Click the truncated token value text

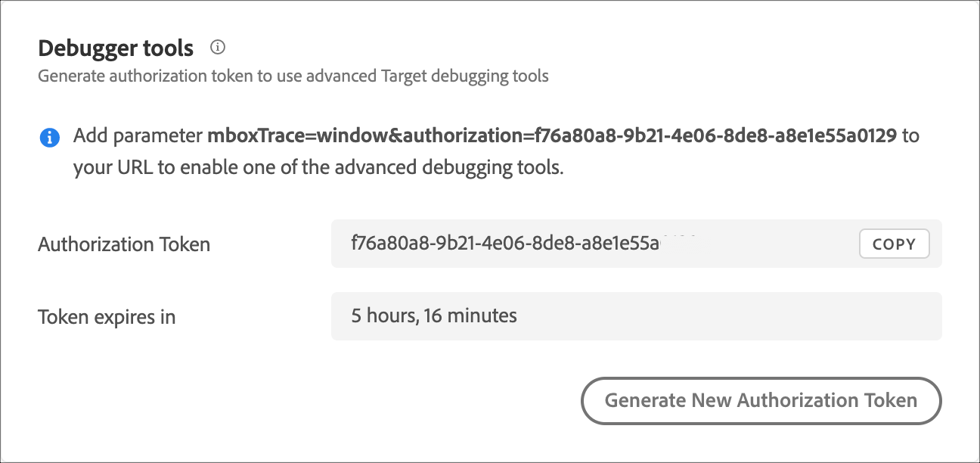(507, 244)
